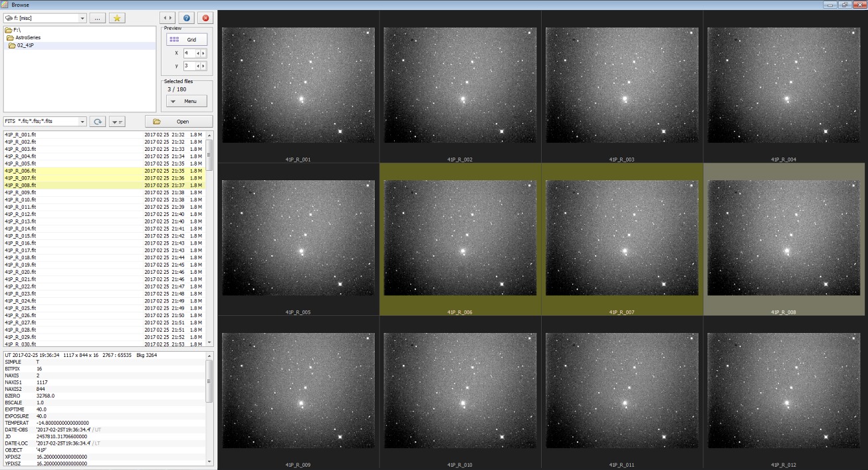Click the 41P_R_003 thumbnail image
Image resolution: width=868 pixels, height=470 pixels.
click(x=622, y=85)
